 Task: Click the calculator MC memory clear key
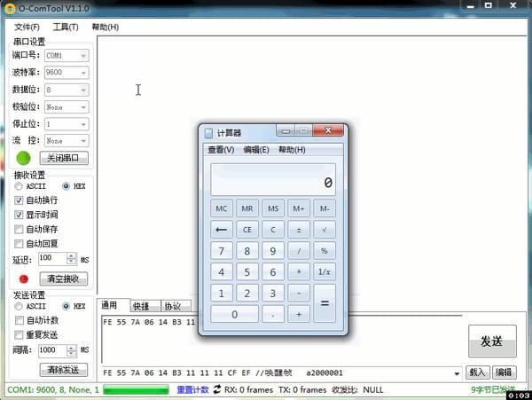click(x=221, y=208)
